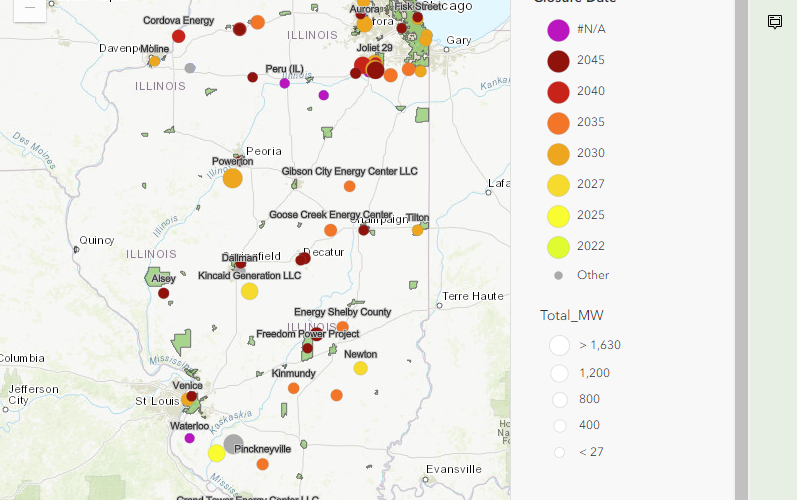
Task: Click the 'Jefferson City' map label
Action: click(33, 394)
